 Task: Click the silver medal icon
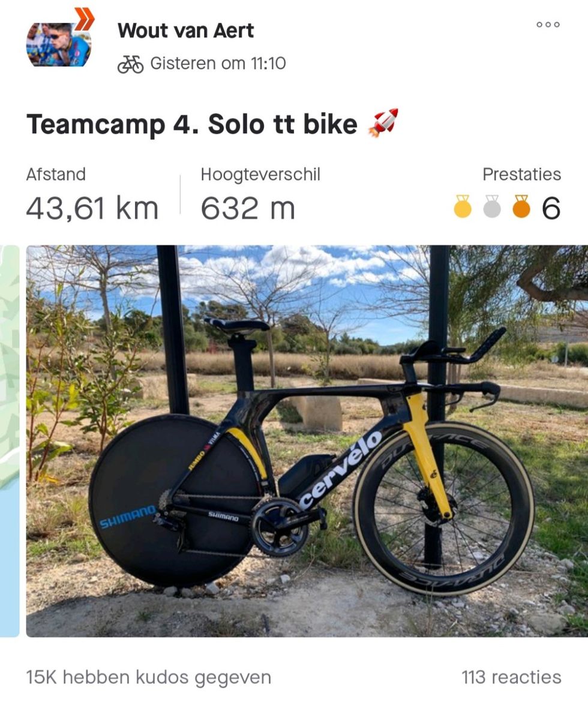(492, 207)
